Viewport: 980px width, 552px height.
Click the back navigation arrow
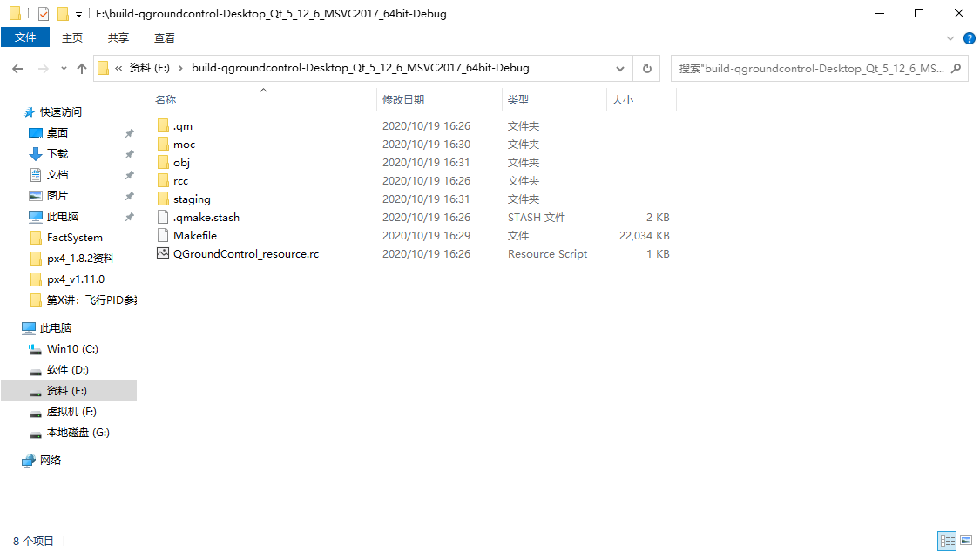click(x=17, y=67)
